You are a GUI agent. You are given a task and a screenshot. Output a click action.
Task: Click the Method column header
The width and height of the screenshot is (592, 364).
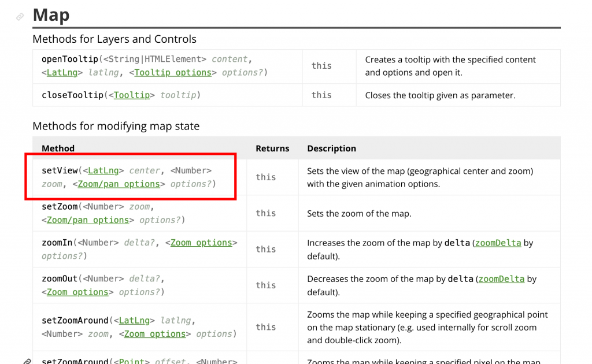(x=58, y=148)
